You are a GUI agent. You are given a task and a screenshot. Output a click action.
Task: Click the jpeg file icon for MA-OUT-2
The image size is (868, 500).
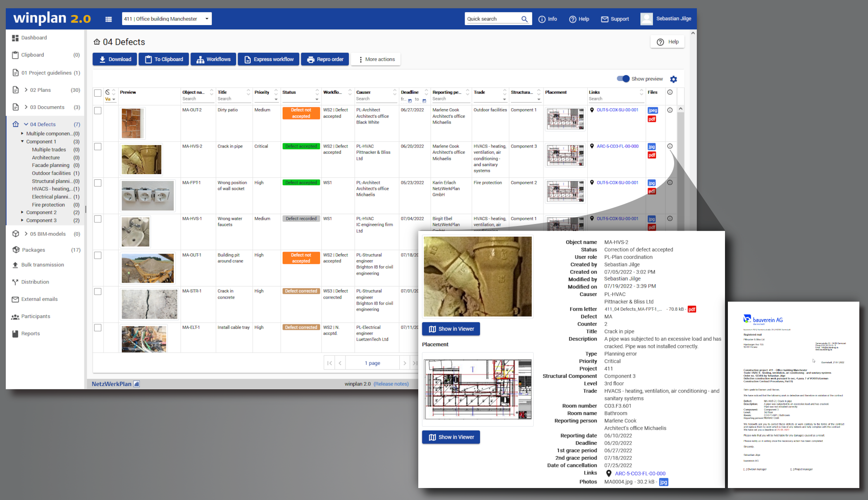(653, 110)
